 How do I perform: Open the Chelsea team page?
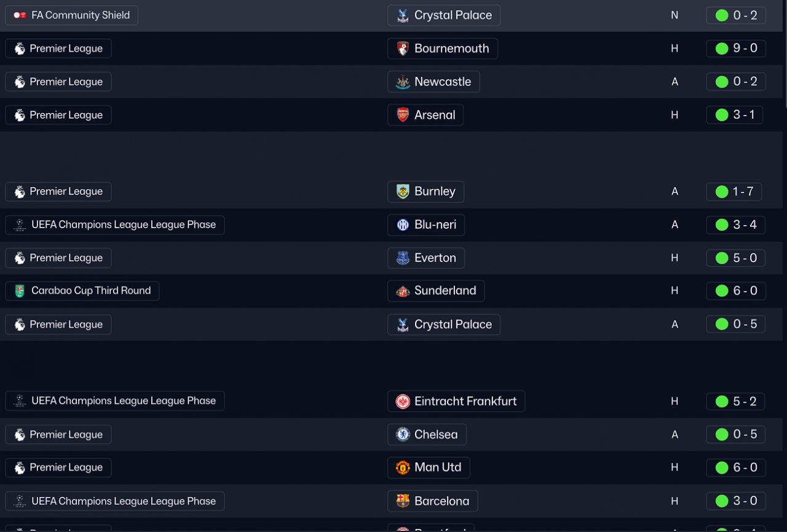pyautogui.click(x=435, y=434)
